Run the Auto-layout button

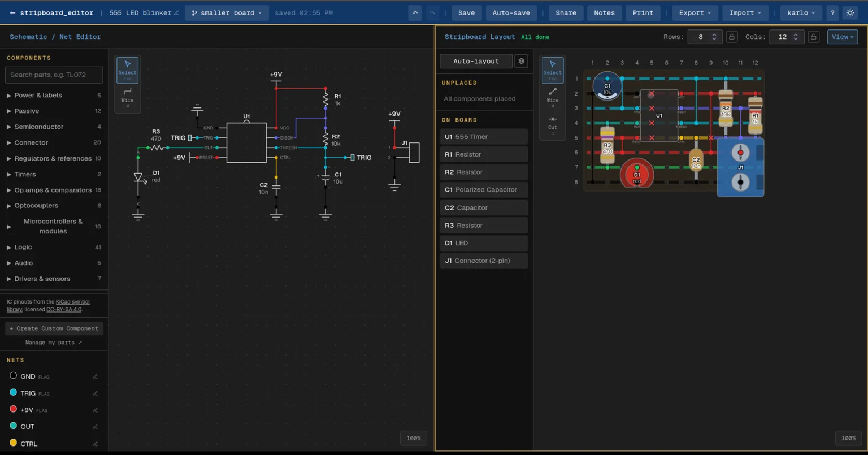click(476, 61)
